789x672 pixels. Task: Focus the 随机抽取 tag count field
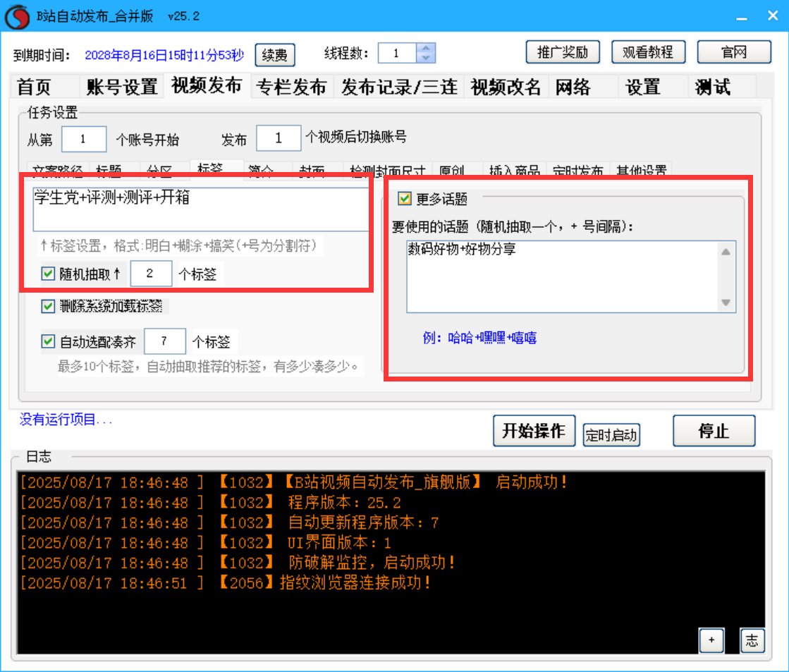[151, 274]
